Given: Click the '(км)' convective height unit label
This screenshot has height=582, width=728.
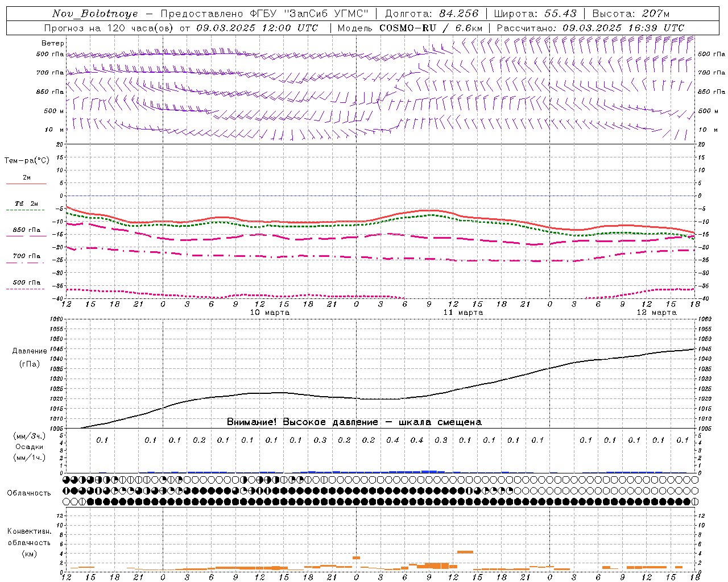Looking at the screenshot, I should coord(29,553).
